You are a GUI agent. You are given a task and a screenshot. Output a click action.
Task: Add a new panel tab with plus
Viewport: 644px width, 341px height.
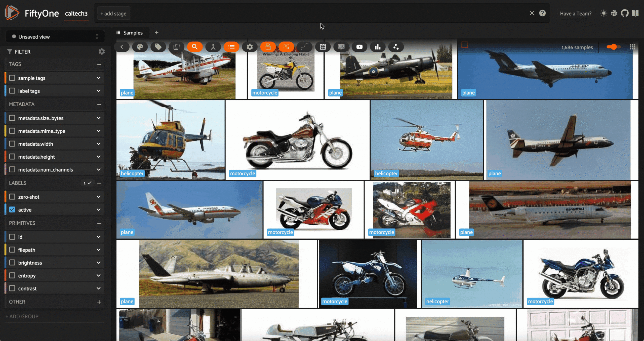click(x=156, y=32)
